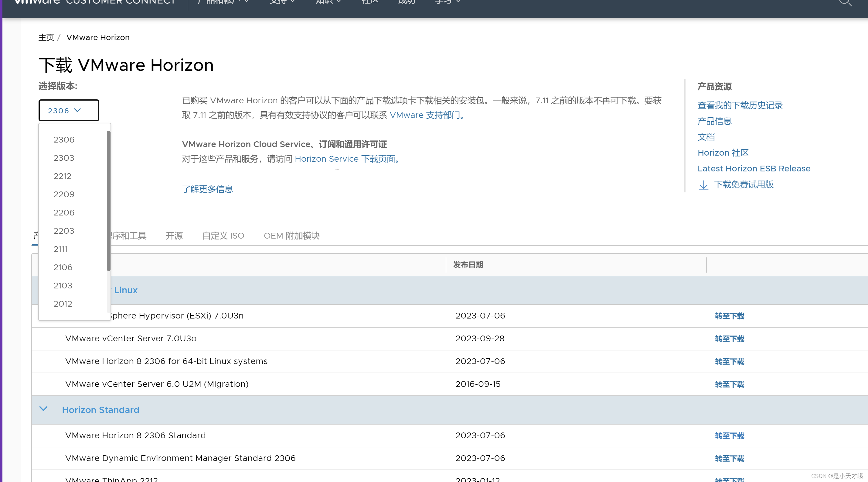Switch to the 开源 tab
Image resolution: width=868 pixels, height=482 pixels.
pyautogui.click(x=174, y=236)
